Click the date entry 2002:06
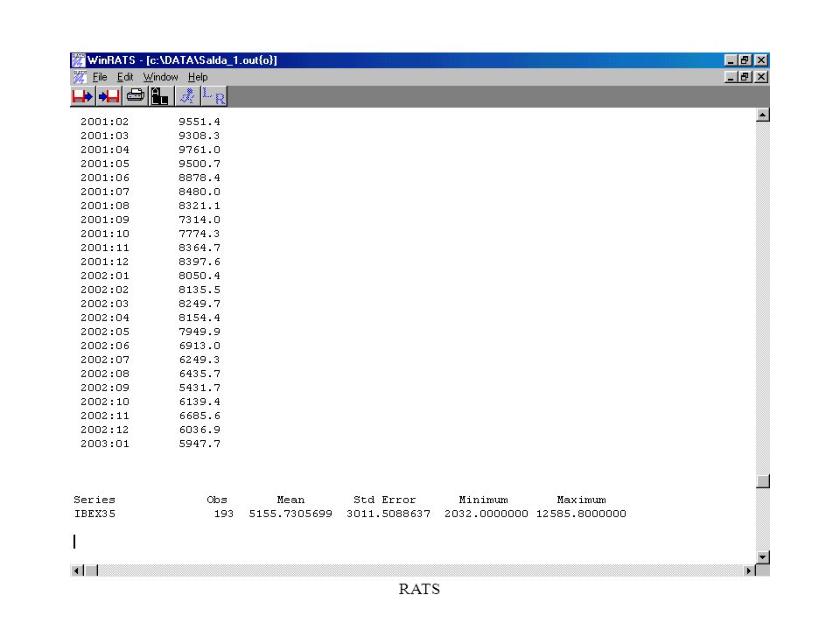 [105, 346]
